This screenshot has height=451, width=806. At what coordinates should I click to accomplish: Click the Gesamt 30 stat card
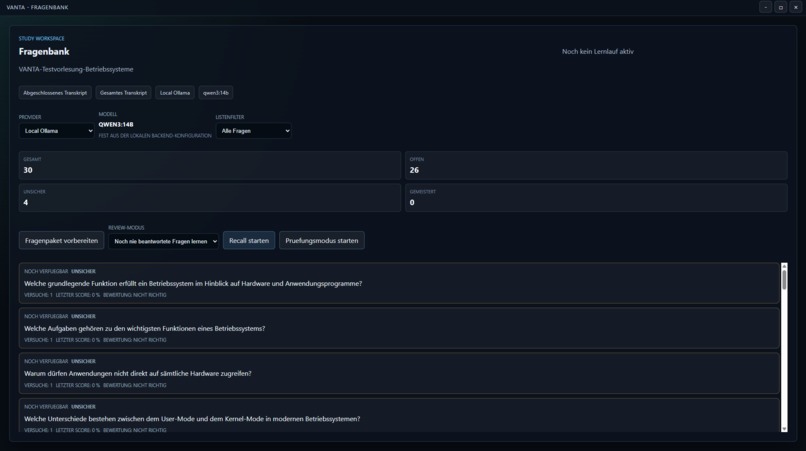pyautogui.click(x=210, y=165)
